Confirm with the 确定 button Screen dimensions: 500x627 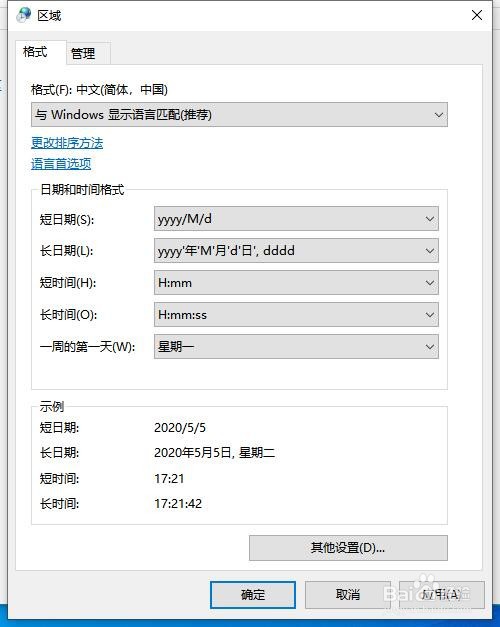click(x=253, y=595)
